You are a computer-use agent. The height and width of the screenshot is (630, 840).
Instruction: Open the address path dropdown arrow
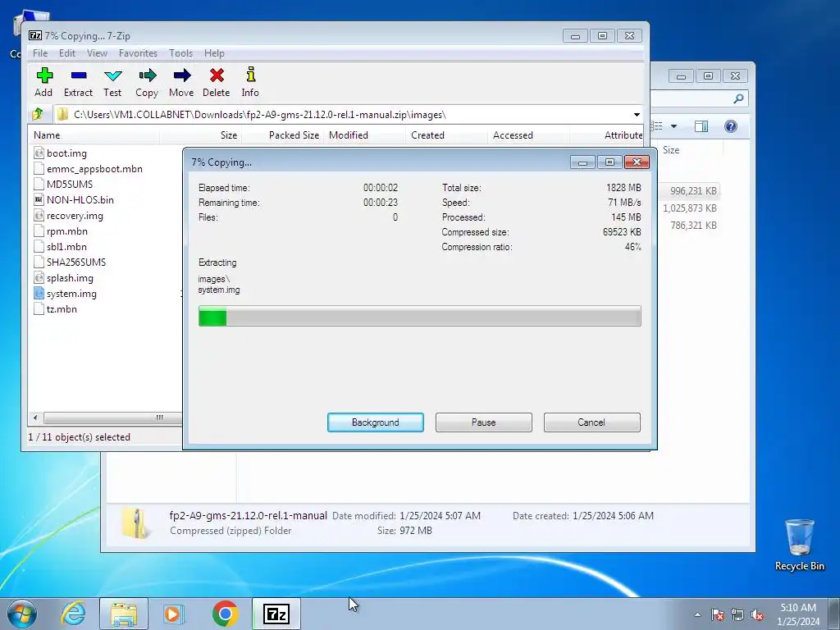(x=637, y=115)
